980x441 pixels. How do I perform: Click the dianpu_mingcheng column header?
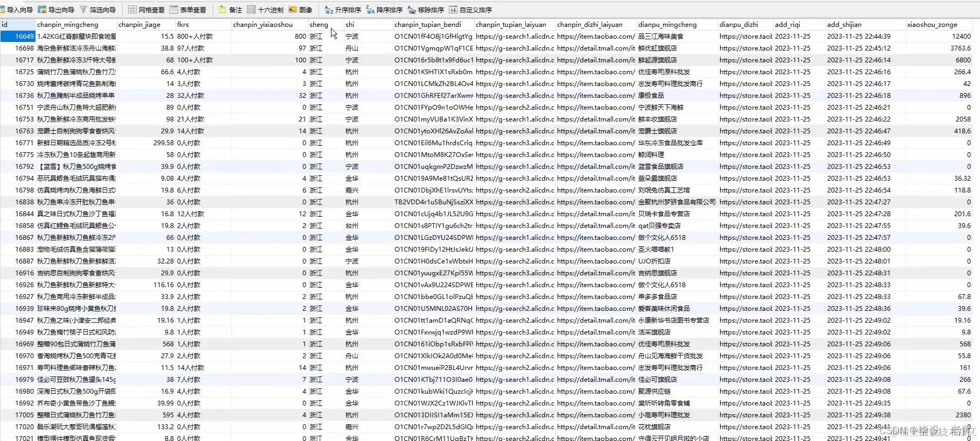(677, 24)
